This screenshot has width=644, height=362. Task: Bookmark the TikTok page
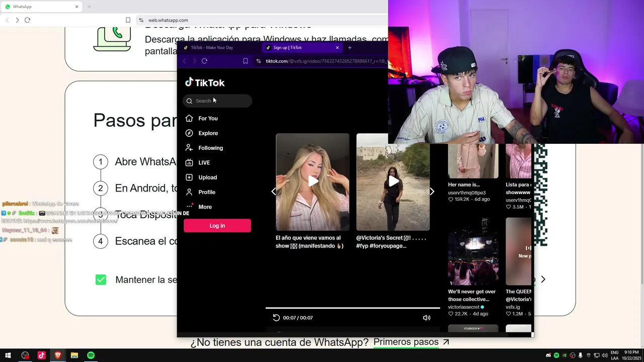coord(246,61)
